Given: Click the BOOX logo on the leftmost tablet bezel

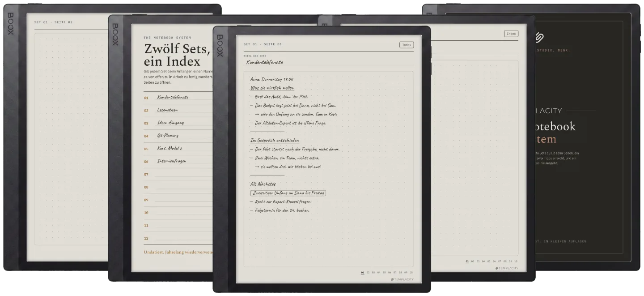Looking at the screenshot, I should [x=11, y=24].
